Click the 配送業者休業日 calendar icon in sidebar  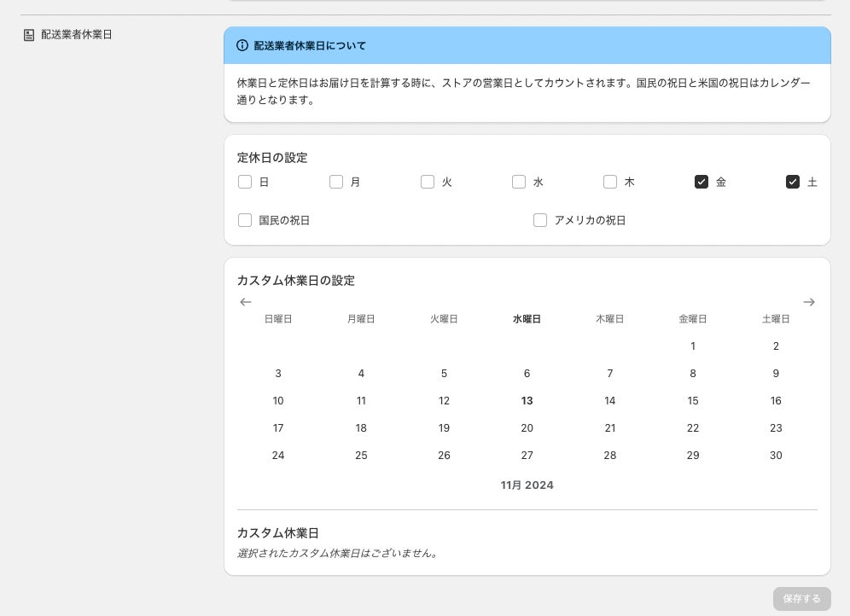29,35
